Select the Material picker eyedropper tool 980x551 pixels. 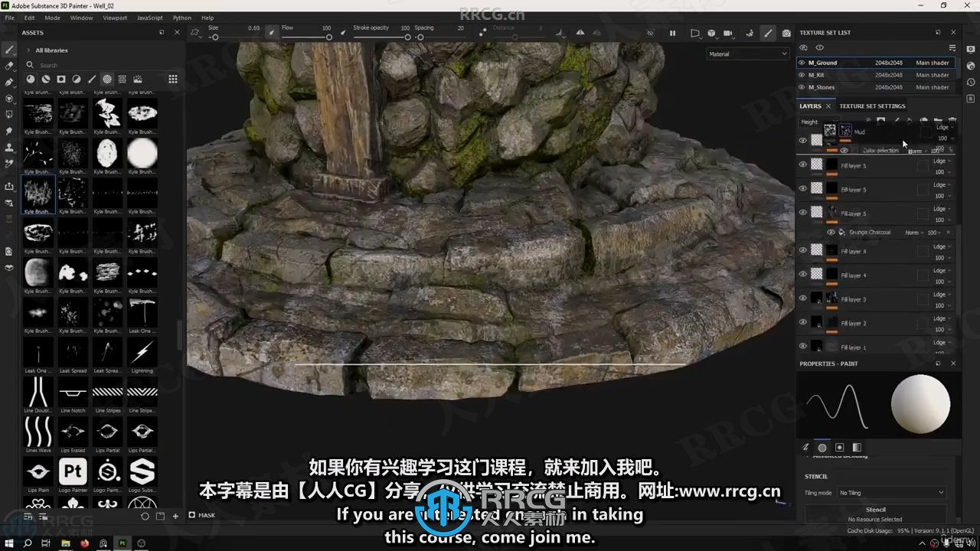coord(9,163)
